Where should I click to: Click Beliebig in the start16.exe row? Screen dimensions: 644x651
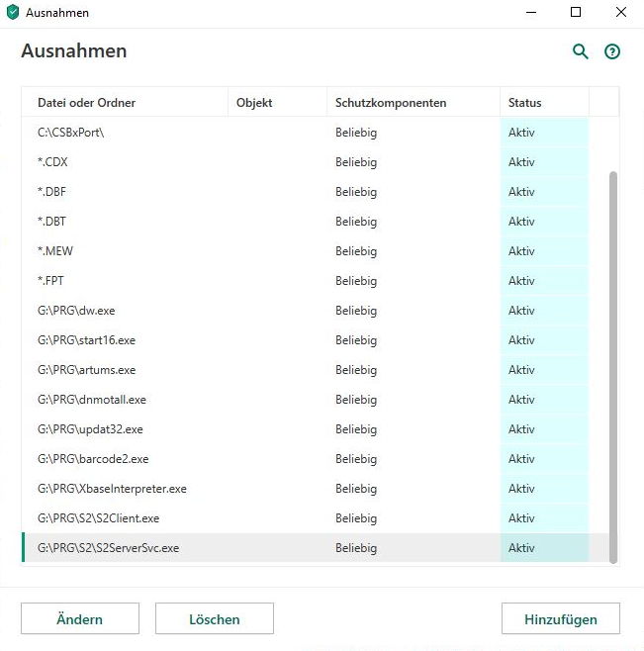[x=356, y=340]
